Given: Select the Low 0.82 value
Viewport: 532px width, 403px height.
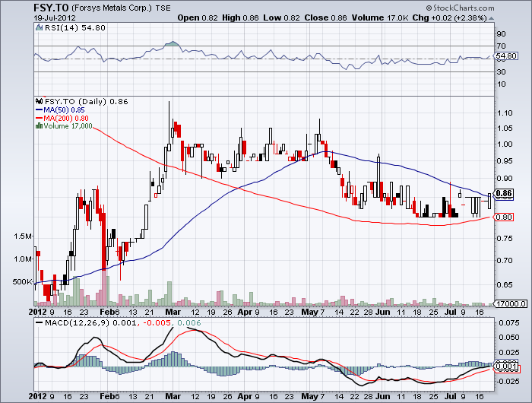Looking at the screenshot, I should tap(282, 18).
